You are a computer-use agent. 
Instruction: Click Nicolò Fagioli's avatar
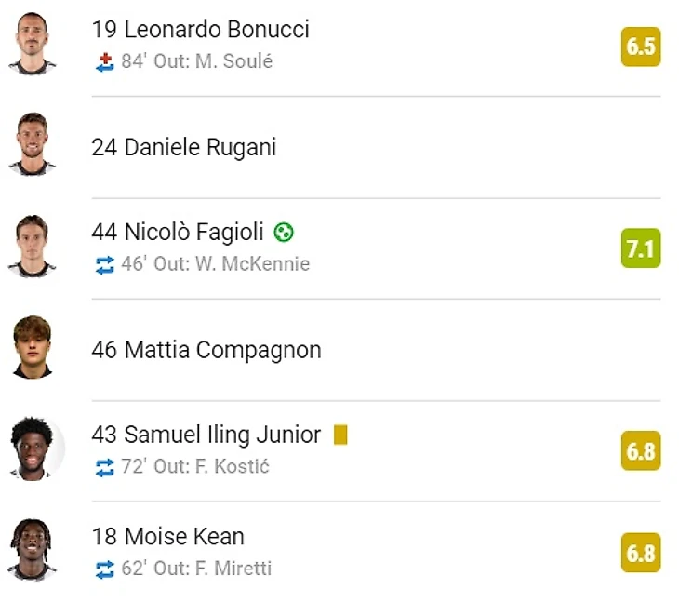[x=33, y=248]
